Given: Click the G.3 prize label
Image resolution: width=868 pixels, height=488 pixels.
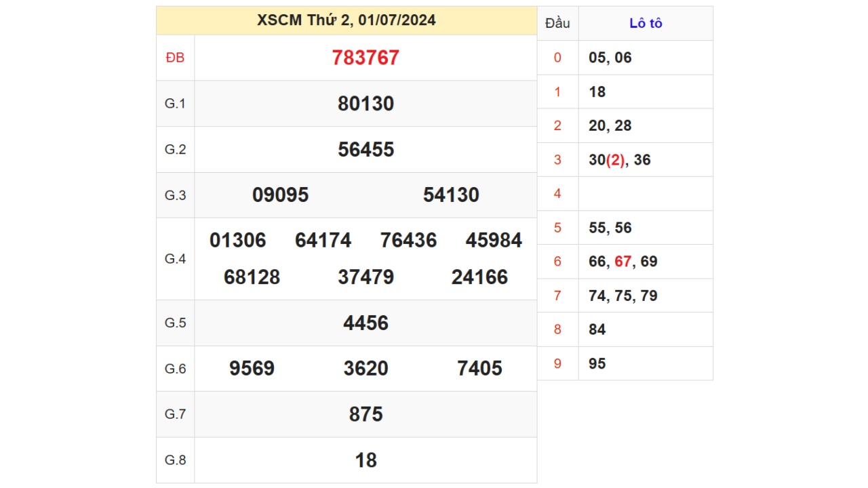Looking at the screenshot, I should [x=175, y=195].
